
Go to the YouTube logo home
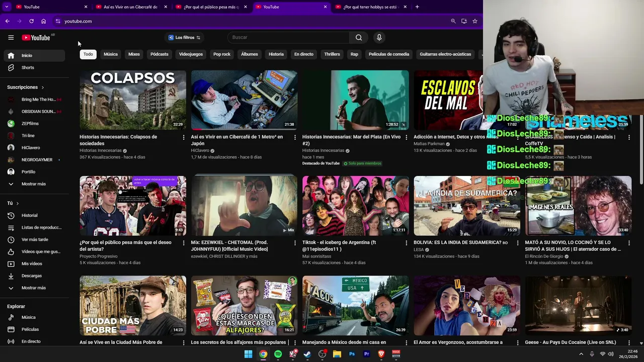click(x=36, y=37)
